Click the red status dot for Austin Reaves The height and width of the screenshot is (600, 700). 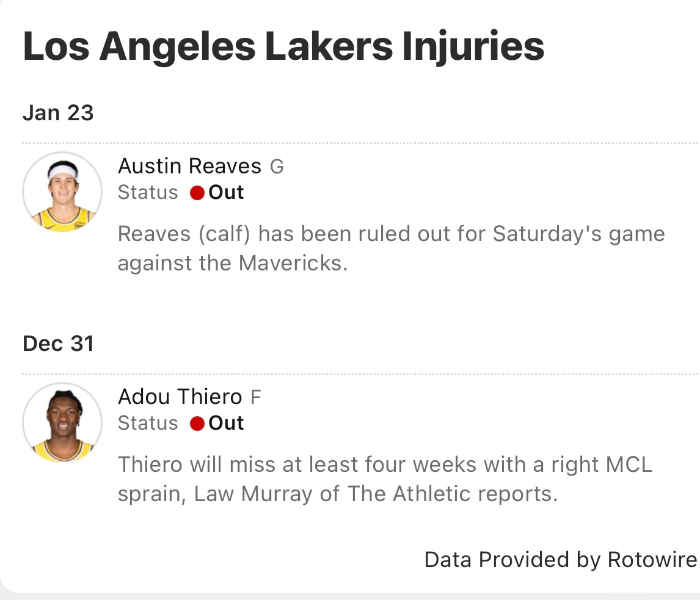pos(197,193)
